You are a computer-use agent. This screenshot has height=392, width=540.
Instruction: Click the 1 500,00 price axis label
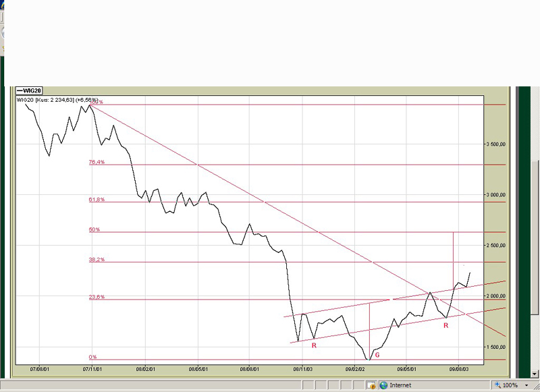(x=495, y=347)
